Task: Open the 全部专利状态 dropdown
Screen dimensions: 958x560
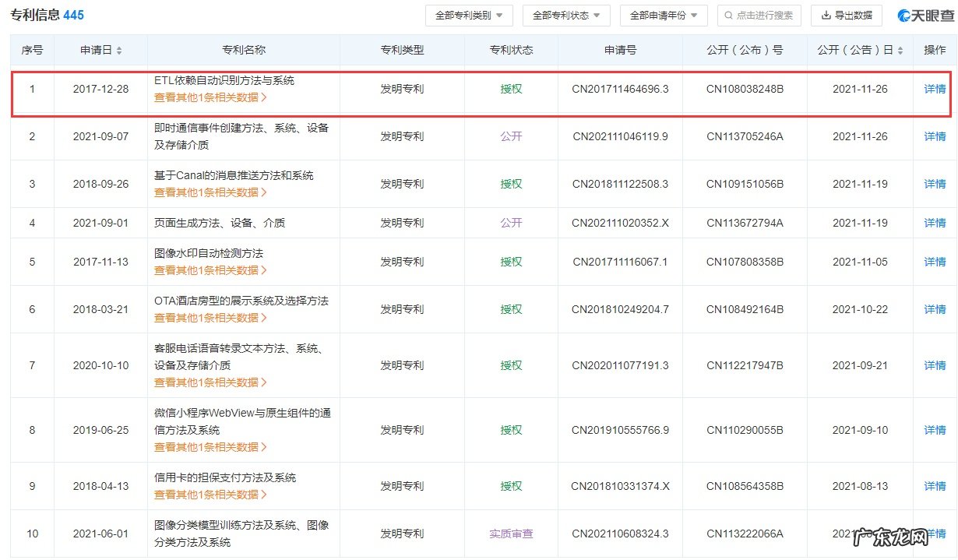Action: 566,15
